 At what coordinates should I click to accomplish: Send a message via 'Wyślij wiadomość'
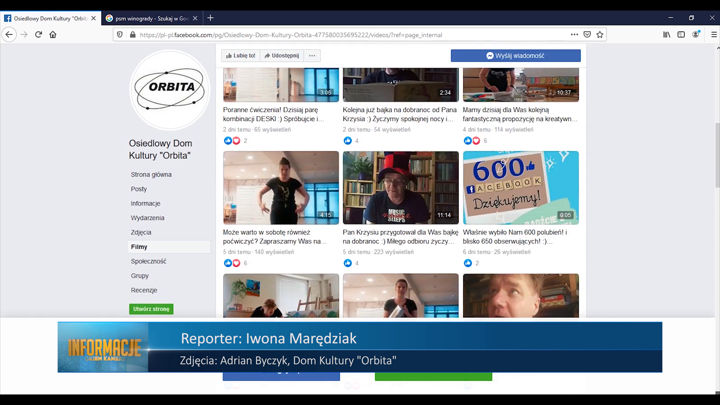coord(515,56)
